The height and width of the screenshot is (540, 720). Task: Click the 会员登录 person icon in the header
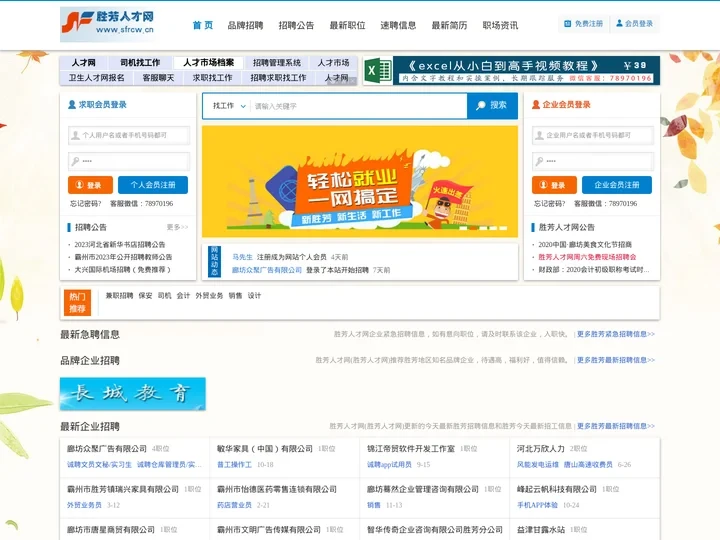[619, 23]
